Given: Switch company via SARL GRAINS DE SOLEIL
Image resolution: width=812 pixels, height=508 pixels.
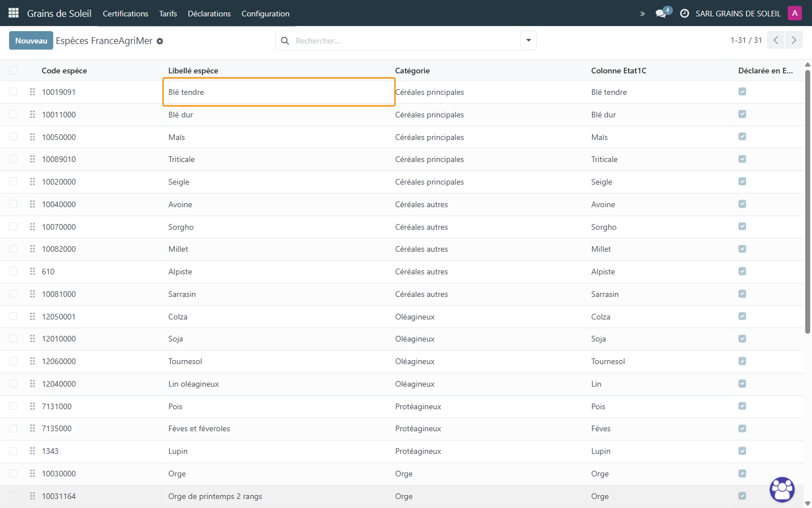Looking at the screenshot, I should (x=738, y=14).
